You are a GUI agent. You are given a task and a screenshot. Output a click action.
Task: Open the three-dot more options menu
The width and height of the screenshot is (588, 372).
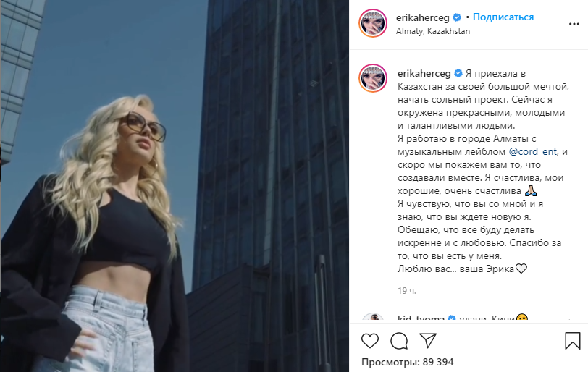[574, 24]
